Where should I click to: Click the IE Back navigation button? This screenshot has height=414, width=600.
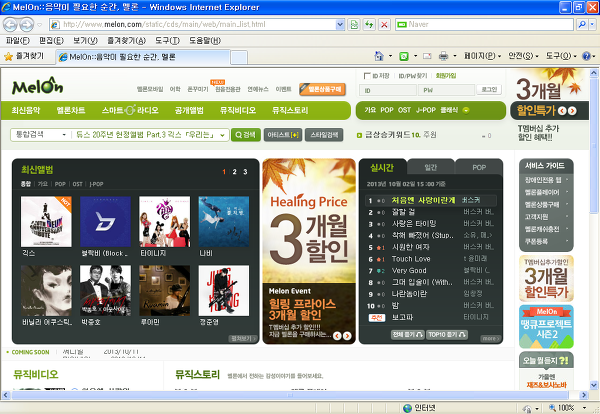pyautogui.click(x=10, y=25)
